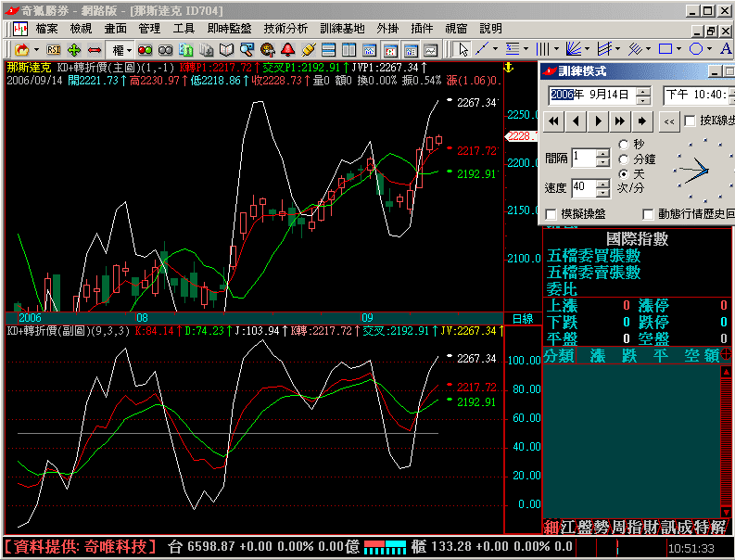Select the arrow pointer drawing tool
Image resolution: width=735 pixels, height=560 pixels.
click(x=463, y=49)
